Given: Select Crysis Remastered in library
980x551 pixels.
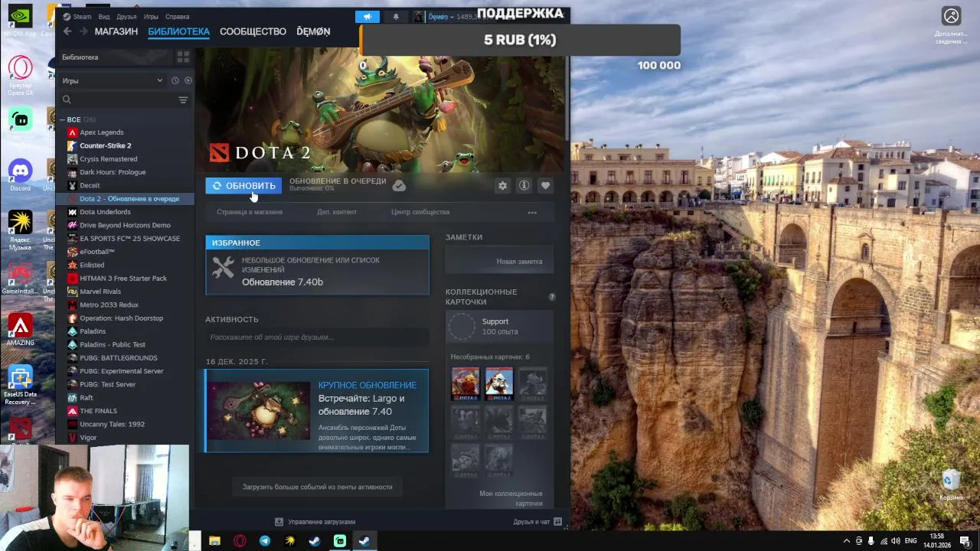Looking at the screenshot, I should click(x=109, y=159).
